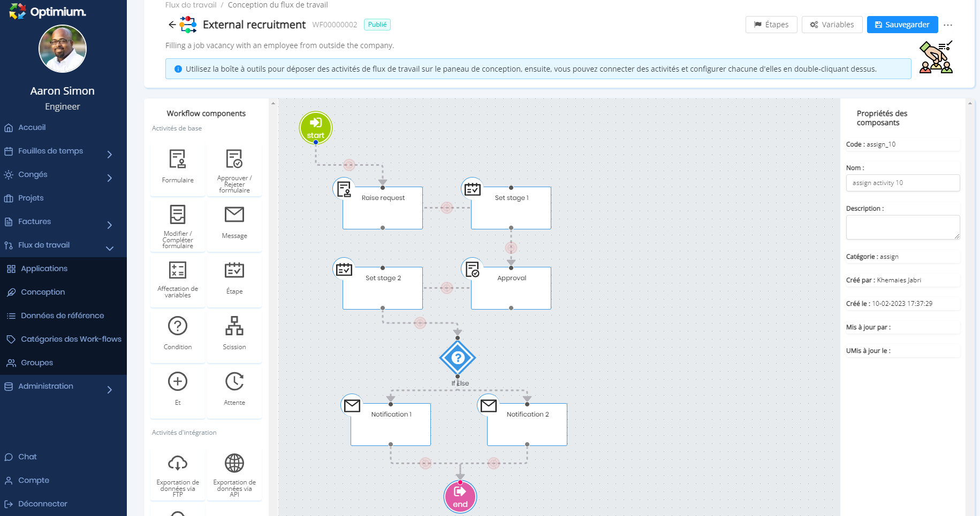
Task: Click the Sauvegarder button
Action: point(902,25)
